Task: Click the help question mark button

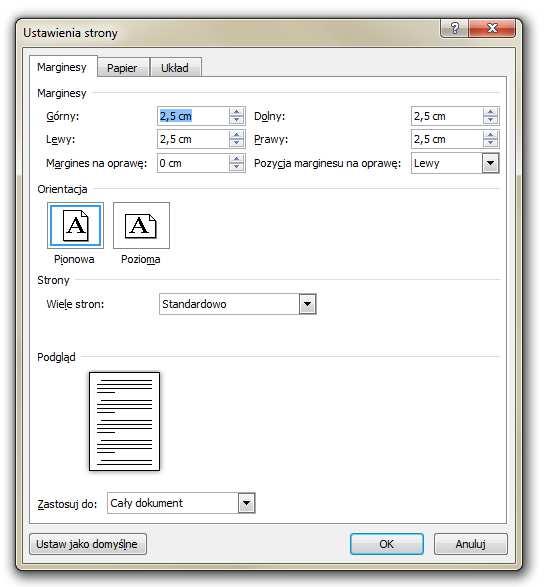Action: (x=455, y=28)
